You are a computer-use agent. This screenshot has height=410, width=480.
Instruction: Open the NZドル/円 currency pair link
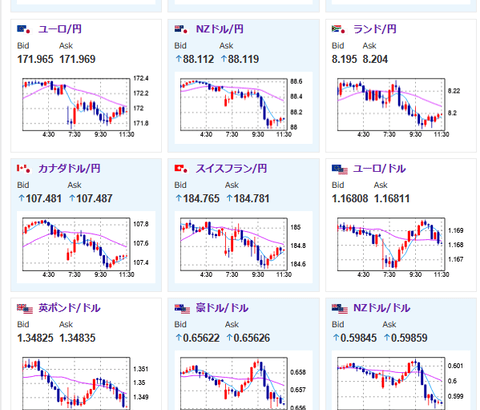click(x=220, y=29)
